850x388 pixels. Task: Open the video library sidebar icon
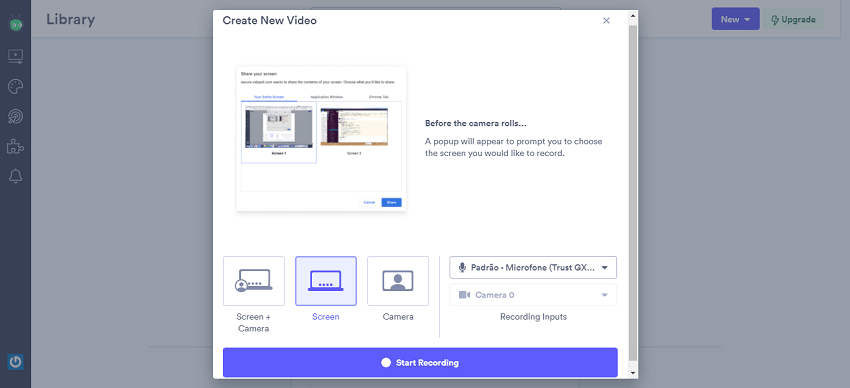(16, 56)
